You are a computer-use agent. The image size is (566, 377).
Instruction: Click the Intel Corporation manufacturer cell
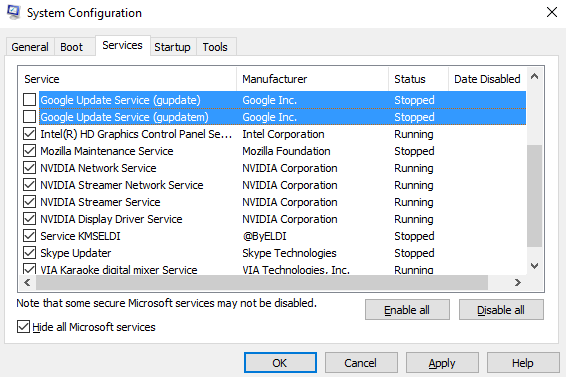click(283, 134)
